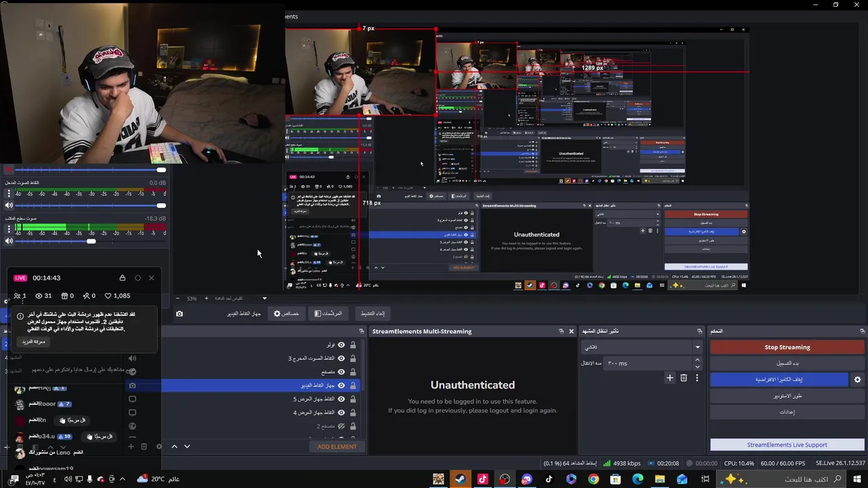
Task: Increase the transition duration with up arrow
Action: (x=697, y=360)
